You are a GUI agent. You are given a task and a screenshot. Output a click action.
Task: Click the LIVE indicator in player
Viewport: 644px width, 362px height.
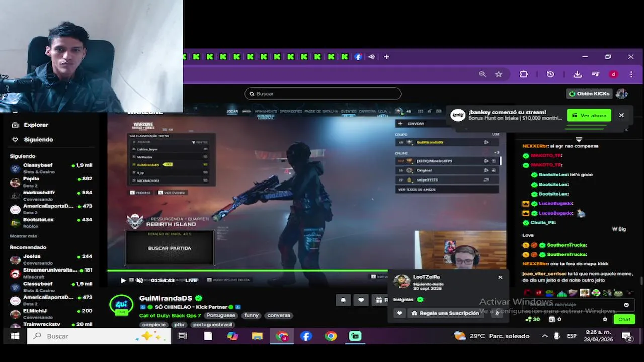point(191,280)
